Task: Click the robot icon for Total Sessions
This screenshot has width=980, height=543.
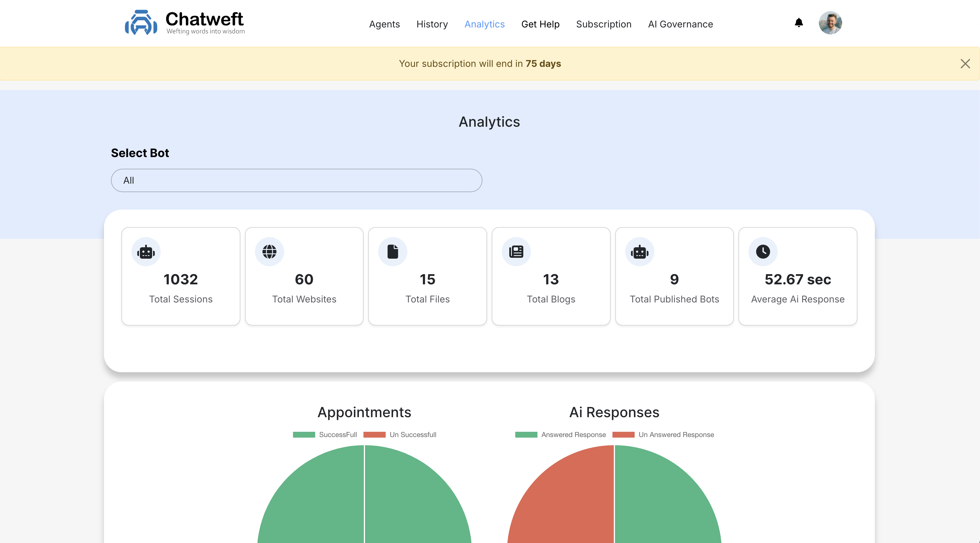Action: point(146,251)
